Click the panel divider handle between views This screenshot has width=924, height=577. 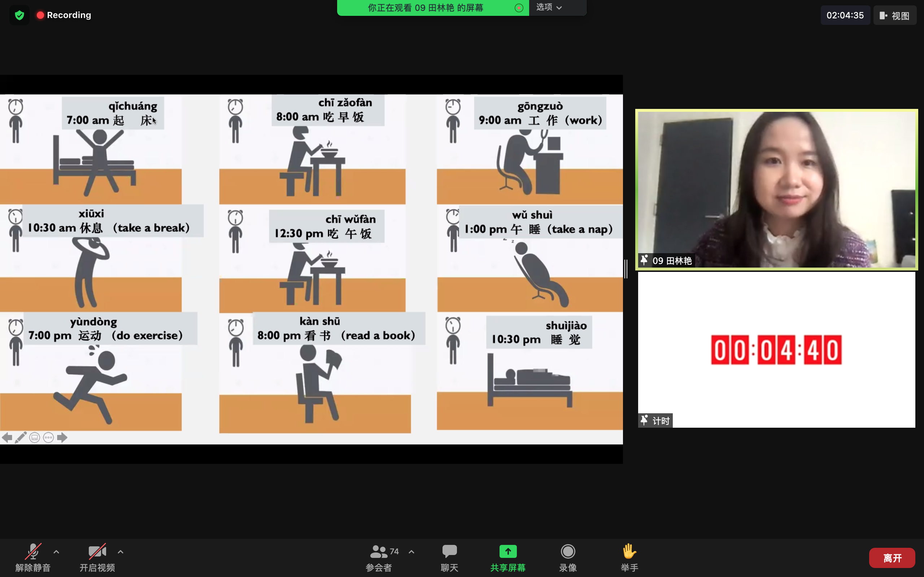pyautogui.click(x=626, y=269)
